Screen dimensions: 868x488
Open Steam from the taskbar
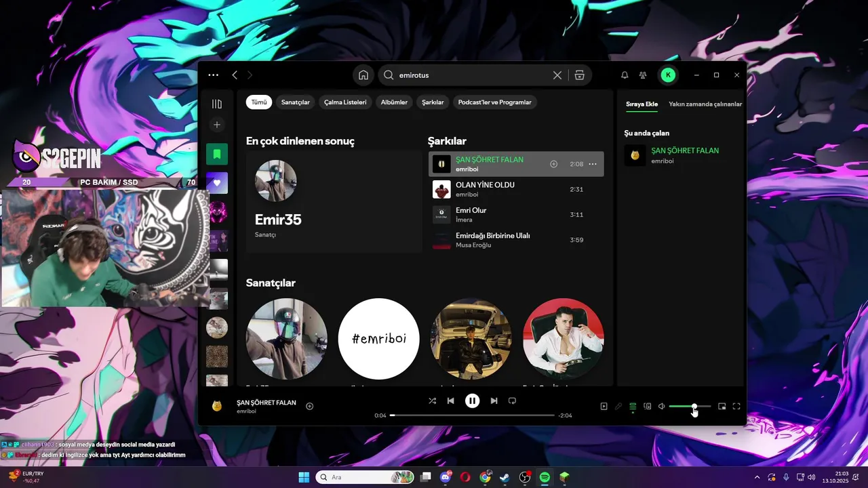click(x=505, y=477)
